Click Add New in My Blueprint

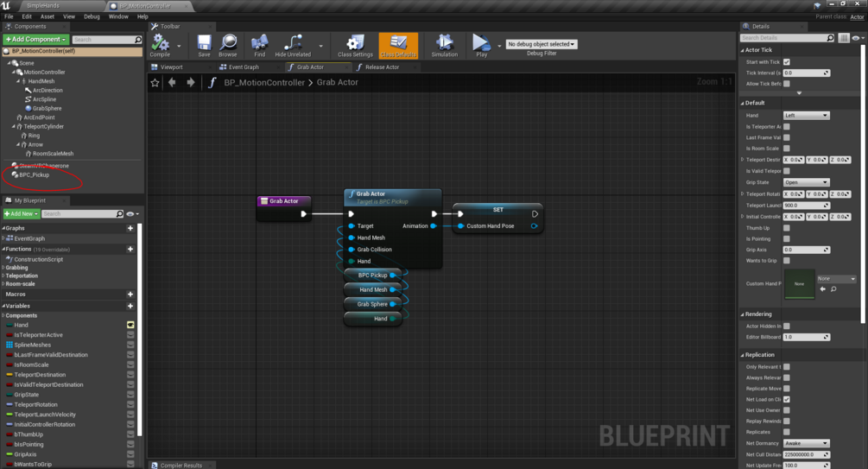pyautogui.click(x=22, y=213)
